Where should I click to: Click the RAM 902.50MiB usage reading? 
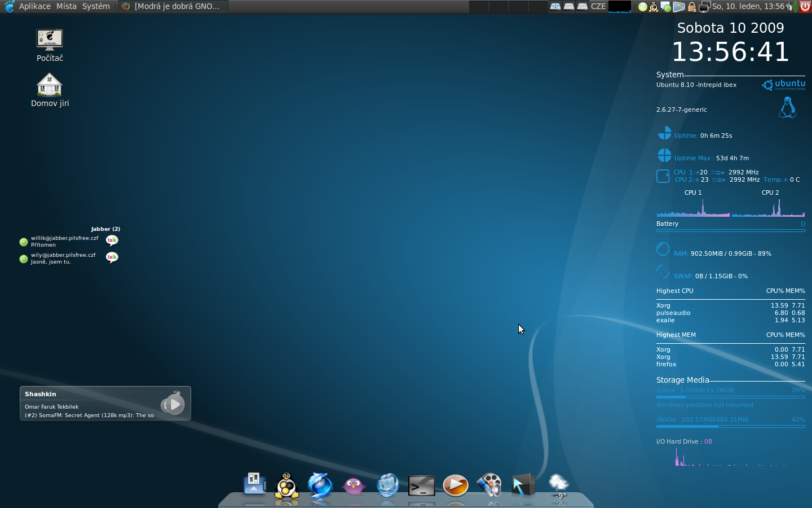tap(722, 253)
